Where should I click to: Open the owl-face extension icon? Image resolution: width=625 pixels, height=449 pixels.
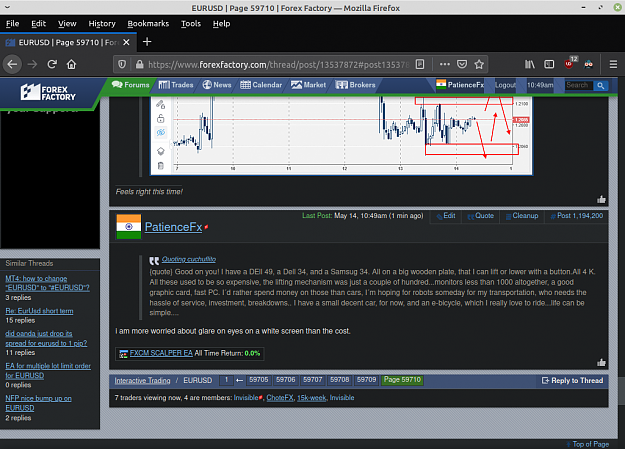(589, 64)
